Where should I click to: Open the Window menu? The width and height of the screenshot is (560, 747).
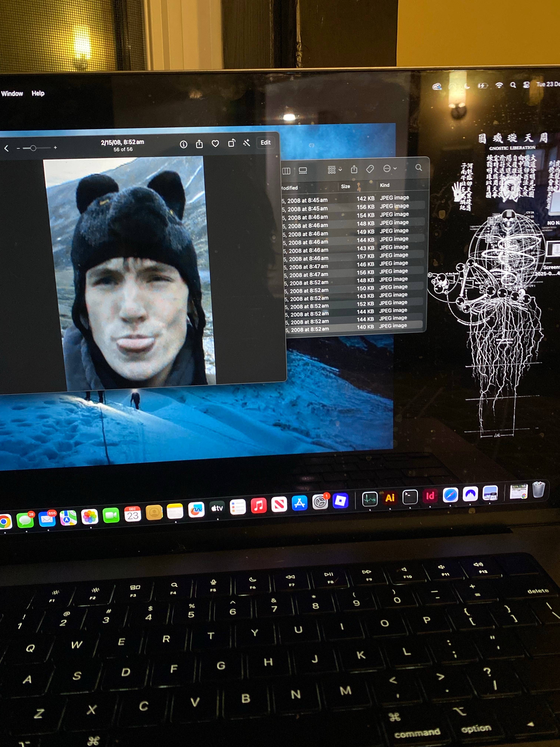point(12,94)
